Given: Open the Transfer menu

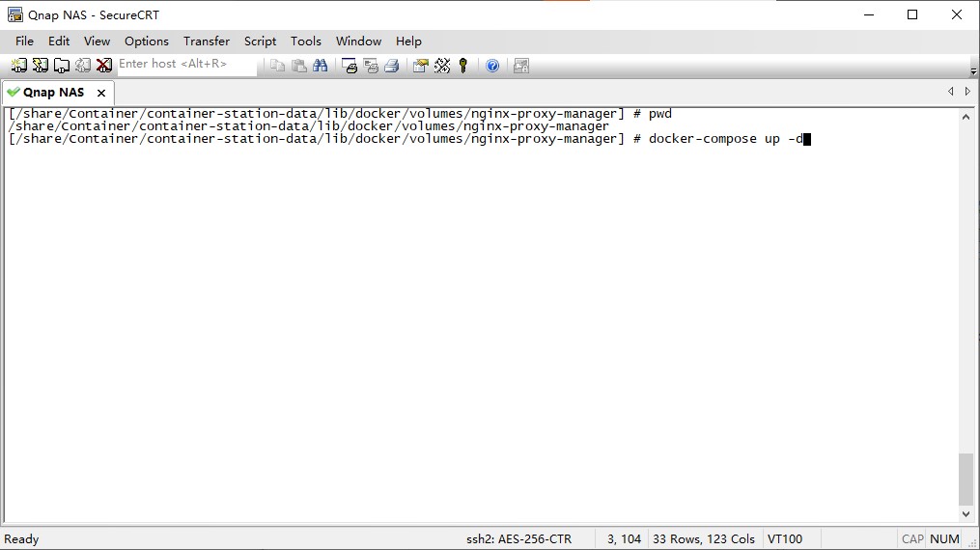Looking at the screenshot, I should click(207, 41).
